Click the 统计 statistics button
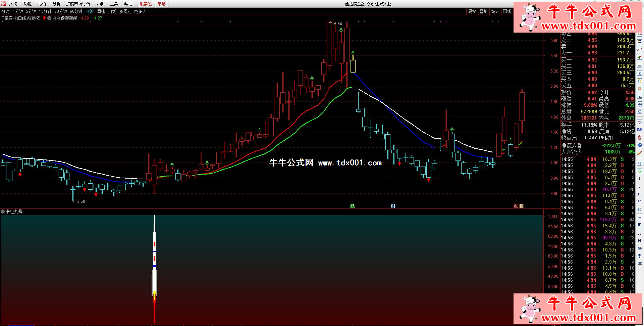 click(x=495, y=11)
